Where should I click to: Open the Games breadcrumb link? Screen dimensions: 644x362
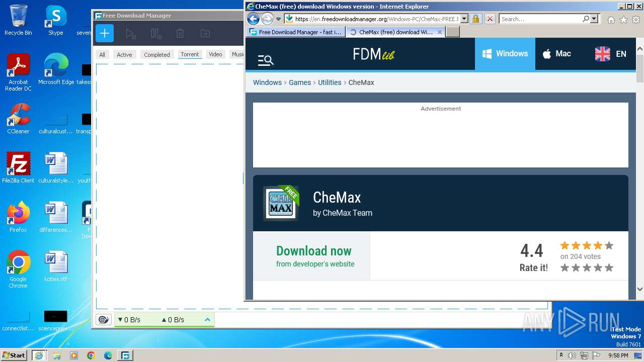point(300,82)
